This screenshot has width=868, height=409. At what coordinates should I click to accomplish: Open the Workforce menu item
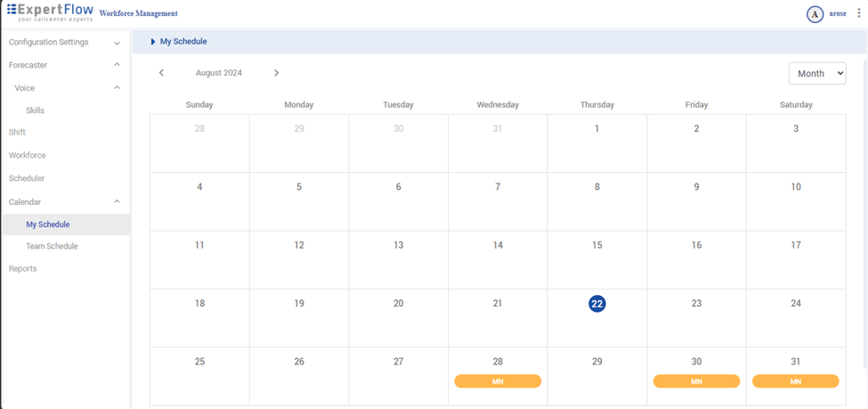click(x=27, y=155)
